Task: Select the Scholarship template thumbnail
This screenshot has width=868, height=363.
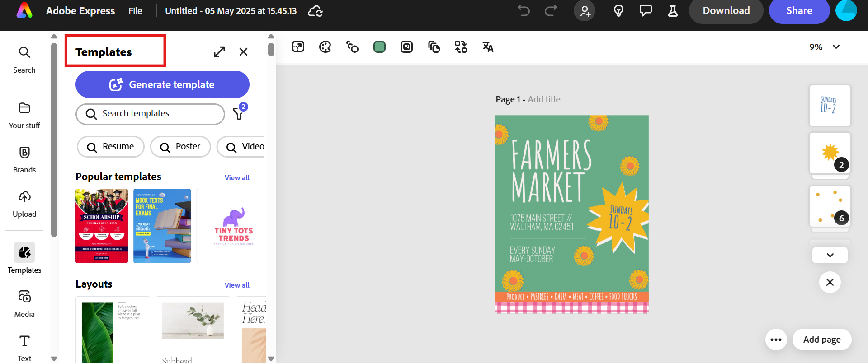Action: pos(102,226)
